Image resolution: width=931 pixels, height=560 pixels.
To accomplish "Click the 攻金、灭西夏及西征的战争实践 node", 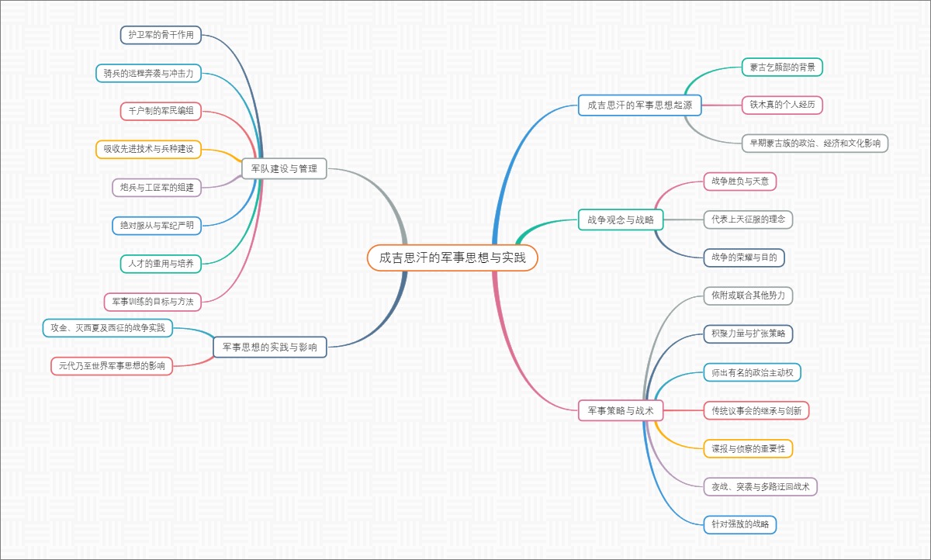I will pyautogui.click(x=108, y=328).
